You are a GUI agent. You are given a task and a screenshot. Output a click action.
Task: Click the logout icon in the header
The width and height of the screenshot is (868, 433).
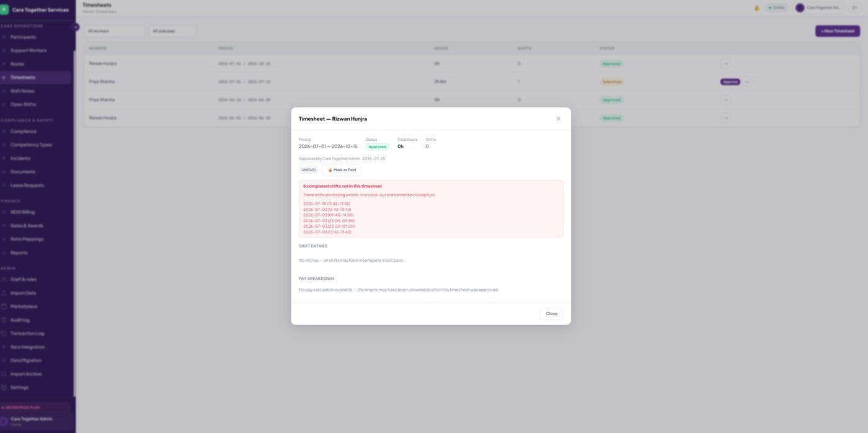[x=855, y=7]
